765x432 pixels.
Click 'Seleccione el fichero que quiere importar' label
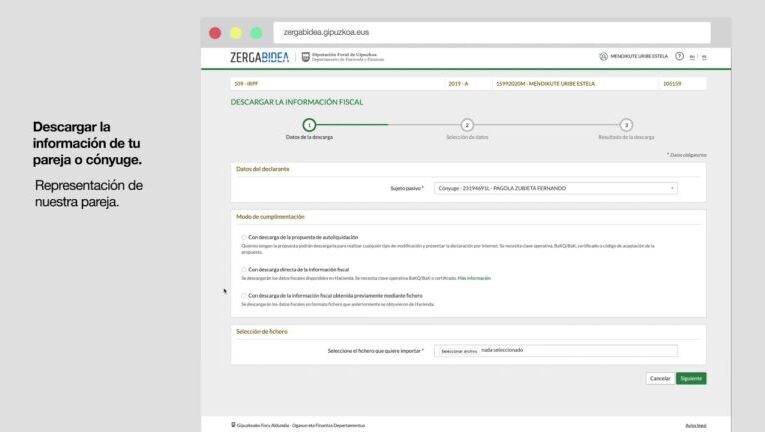[x=375, y=351]
